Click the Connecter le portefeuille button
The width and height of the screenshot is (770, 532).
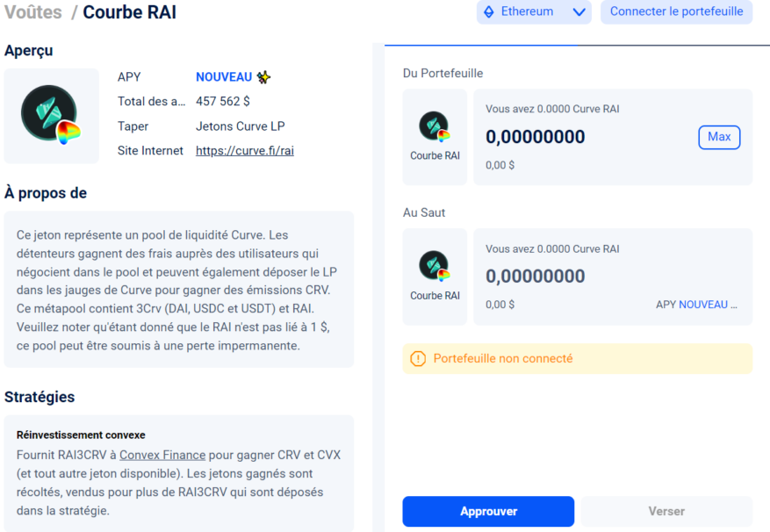point(676,11)
